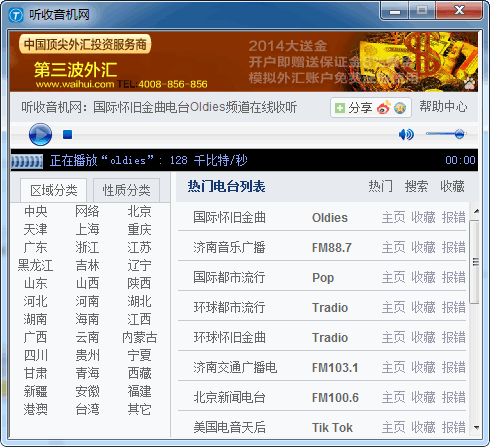Stop playback with the square stop icon
Screen dimensions: 490x447
pyautogui.click(x=68, y=134)
